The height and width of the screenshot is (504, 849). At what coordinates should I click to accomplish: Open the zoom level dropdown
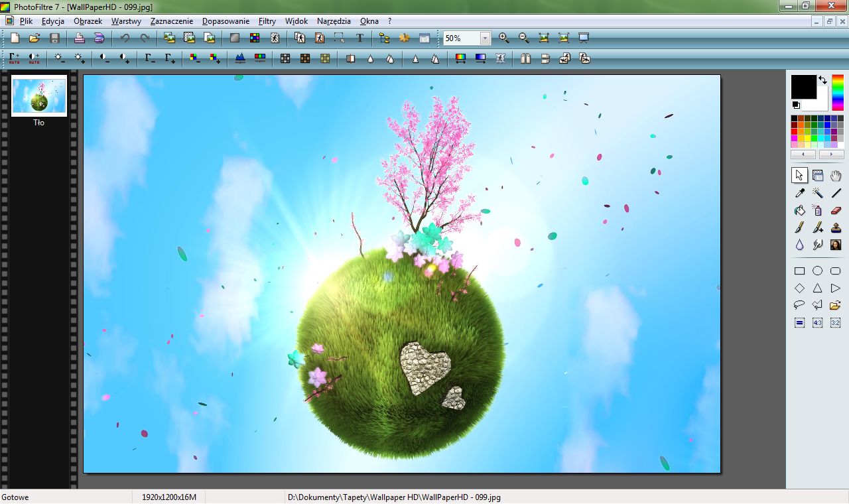tap(486, 38)
